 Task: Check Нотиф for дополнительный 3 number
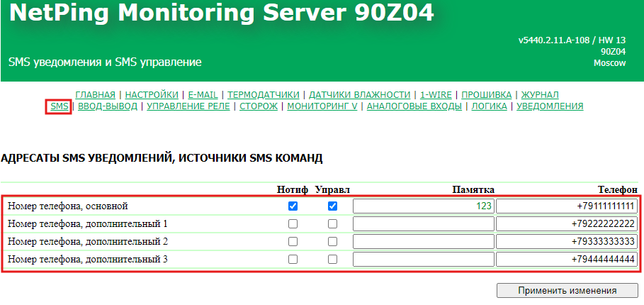293,260
